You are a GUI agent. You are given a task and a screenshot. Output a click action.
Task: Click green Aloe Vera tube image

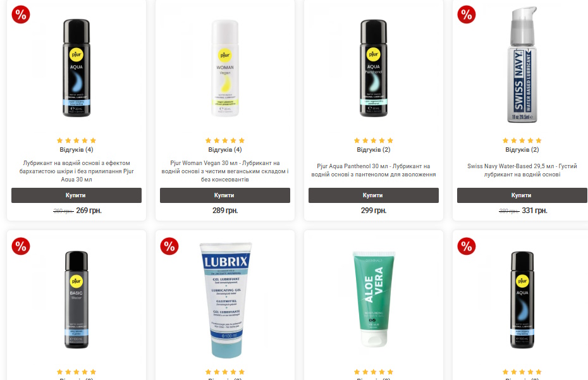(x=374, y=299)
